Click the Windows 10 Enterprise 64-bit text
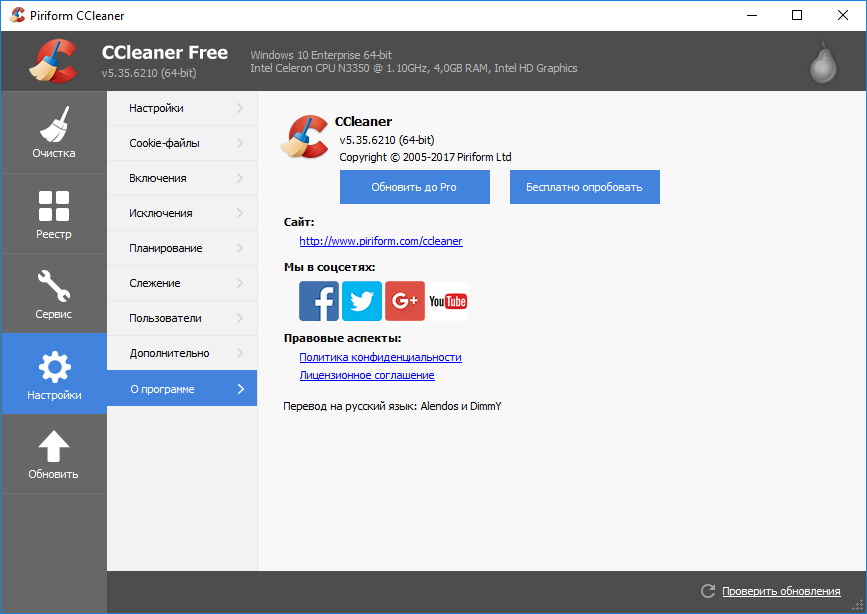Image resolution: width=867 pixels, height=614 pixels. pos(321,55)
